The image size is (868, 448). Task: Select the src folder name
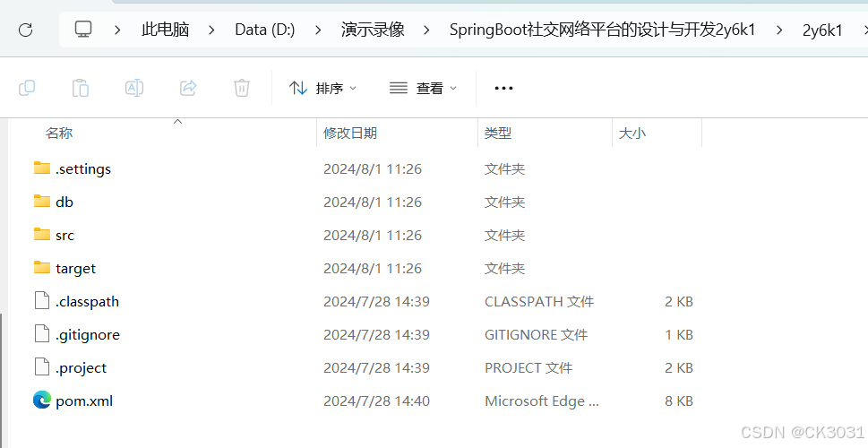point(64,236)
